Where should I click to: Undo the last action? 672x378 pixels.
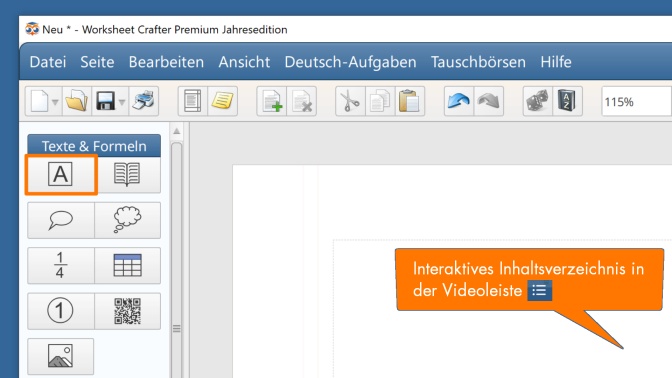(x=459, y=102)
